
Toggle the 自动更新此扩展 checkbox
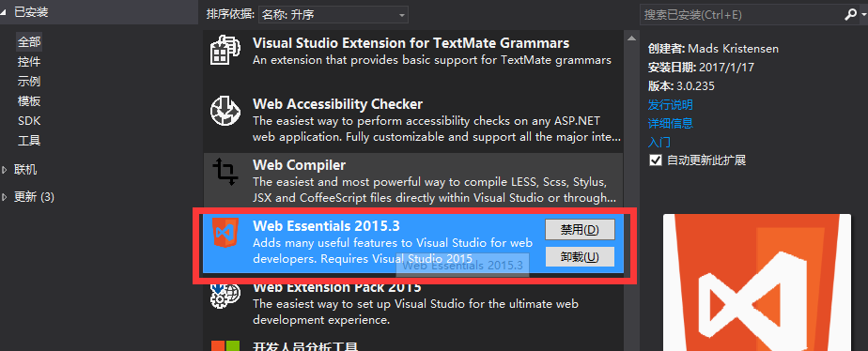pyautogui.click(x=656, y=160)
